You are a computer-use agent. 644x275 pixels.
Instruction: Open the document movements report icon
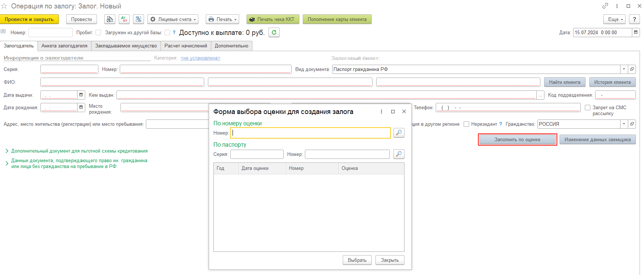point(109,19)
